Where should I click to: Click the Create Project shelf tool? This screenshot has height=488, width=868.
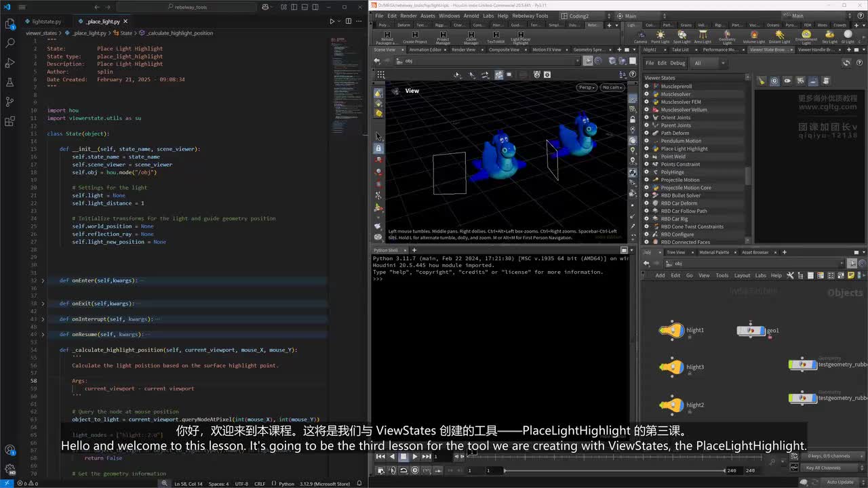pyautogui.click(x=415, y=37)
